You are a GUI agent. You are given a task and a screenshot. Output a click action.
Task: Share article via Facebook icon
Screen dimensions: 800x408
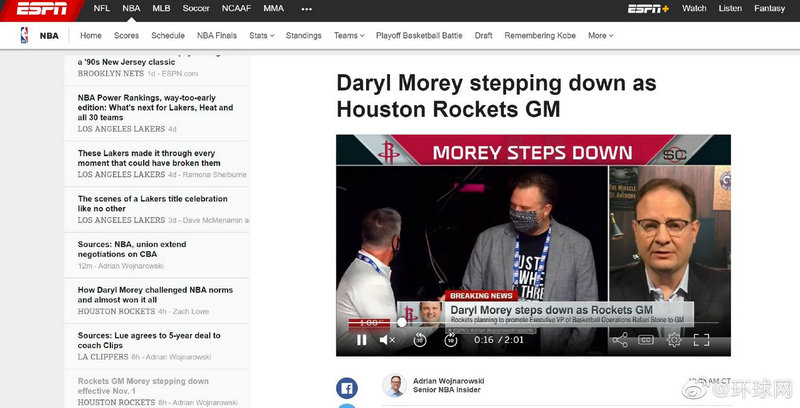347,388
